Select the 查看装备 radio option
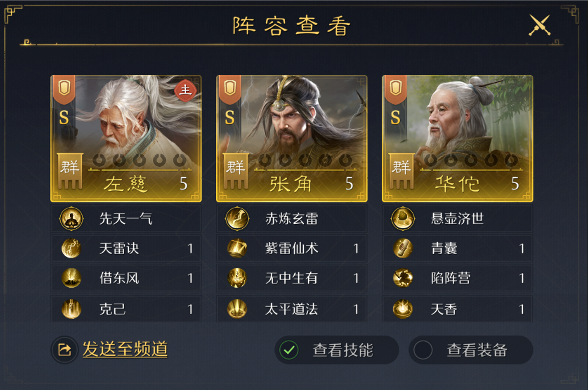This screenshot has height=390, width=588. tap(423, 350)
